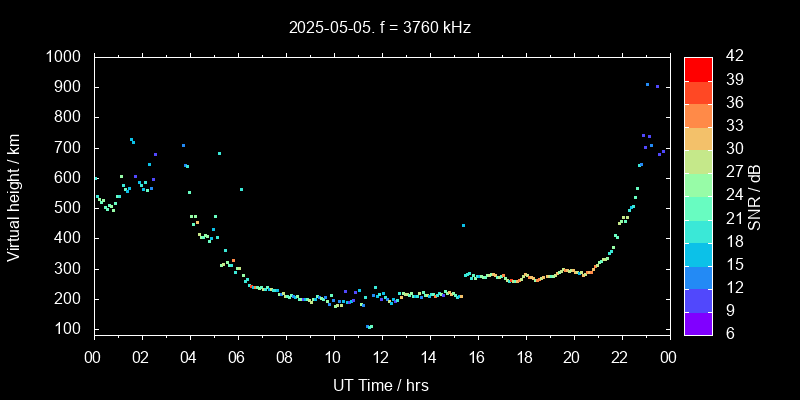Click the "UT Time / hrs" axis label
800x400 pixels.
pos(380,384)
